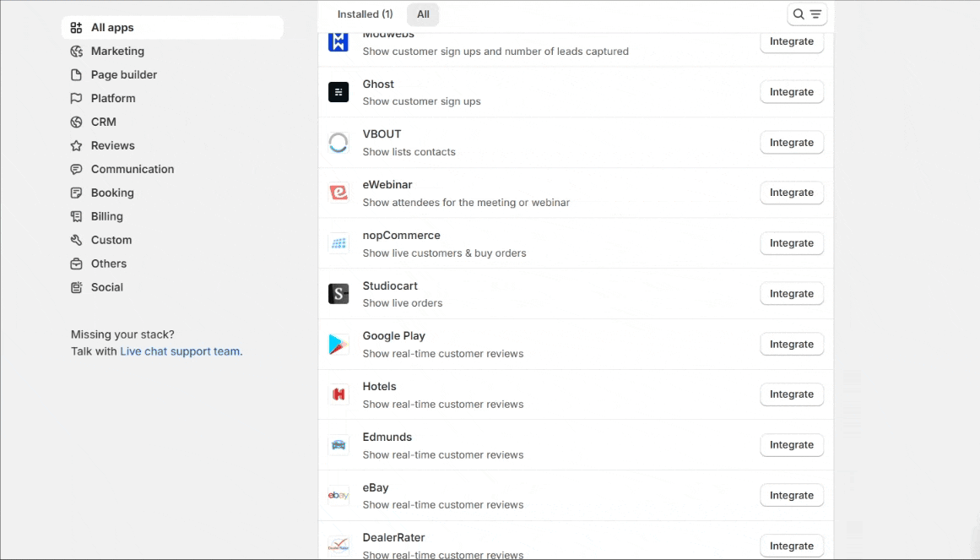The height and width of the screenshot is (560, 980).
Task: Click 'Show live customers & buy orders'
Action: point(444,253)
